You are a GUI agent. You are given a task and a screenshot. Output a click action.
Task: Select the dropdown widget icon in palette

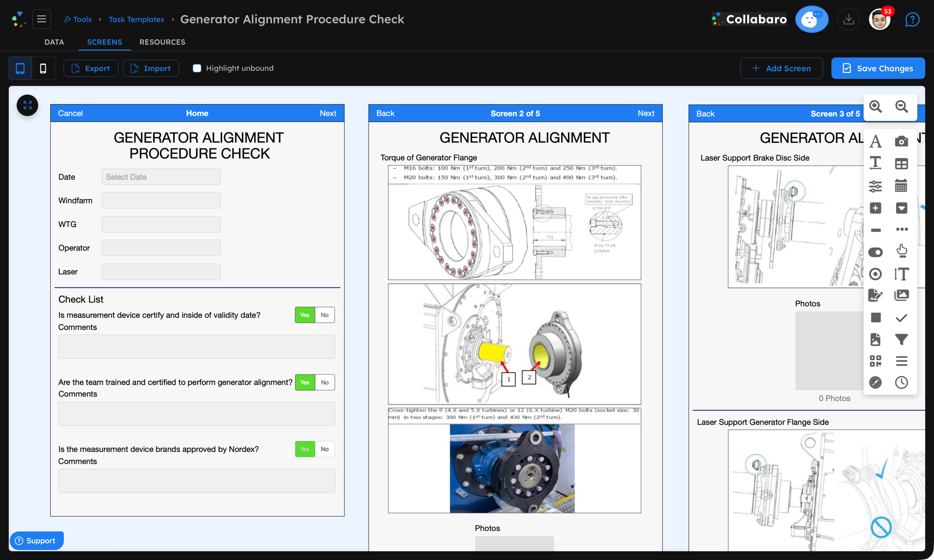click(901, 208)
